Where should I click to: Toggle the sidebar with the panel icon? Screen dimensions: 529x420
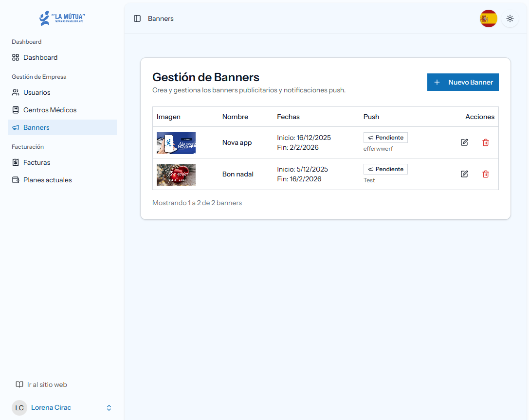[x=137, y=18]
